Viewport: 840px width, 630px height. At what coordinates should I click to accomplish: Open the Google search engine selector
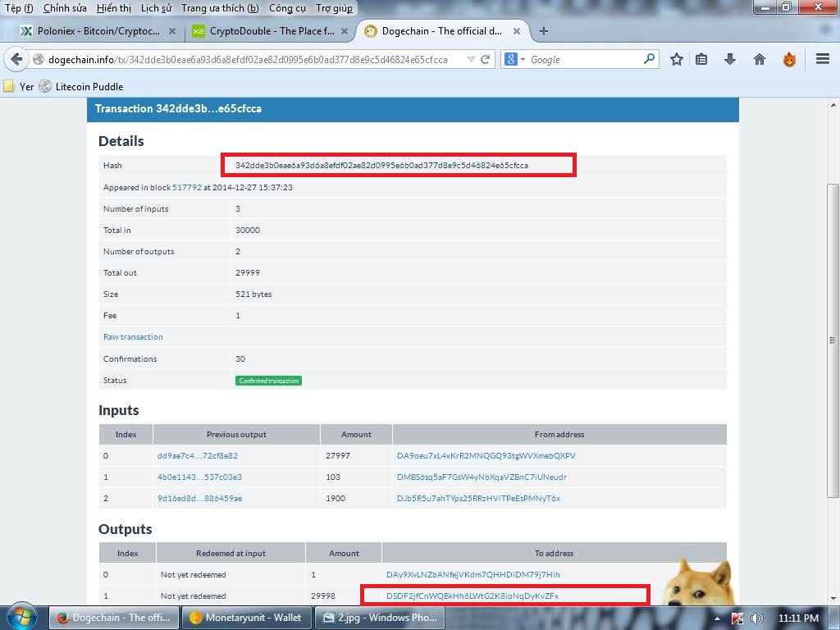click(514, 59)
